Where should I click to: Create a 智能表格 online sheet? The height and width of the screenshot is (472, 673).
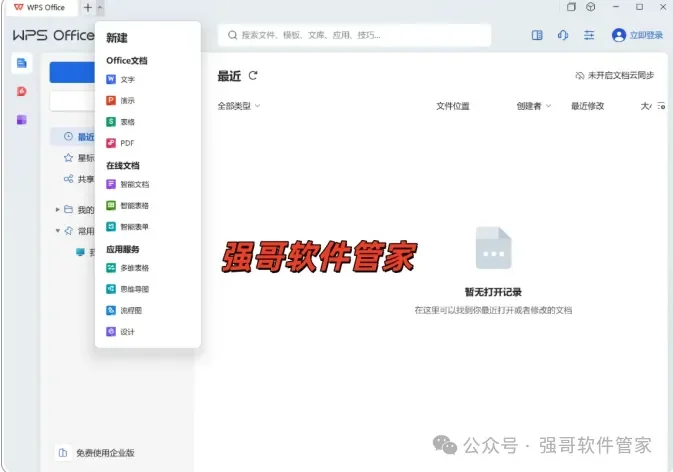coord(127,206)
